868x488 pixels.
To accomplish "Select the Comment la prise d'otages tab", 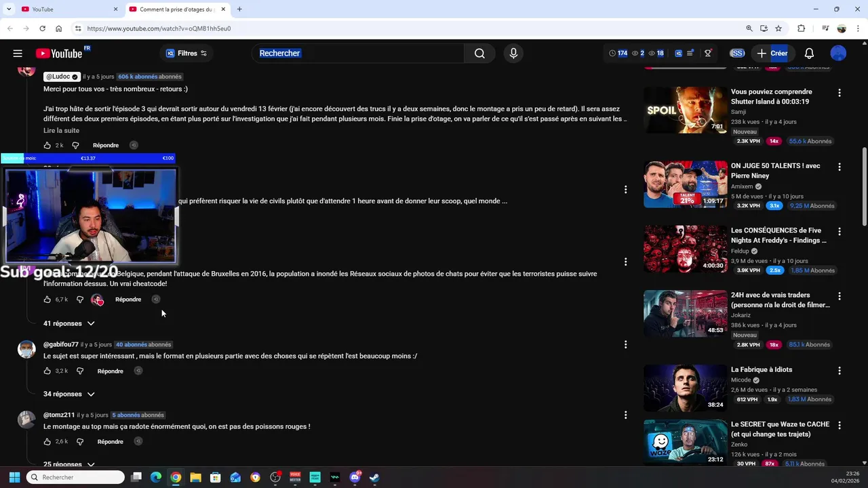I will pos(176,9).
